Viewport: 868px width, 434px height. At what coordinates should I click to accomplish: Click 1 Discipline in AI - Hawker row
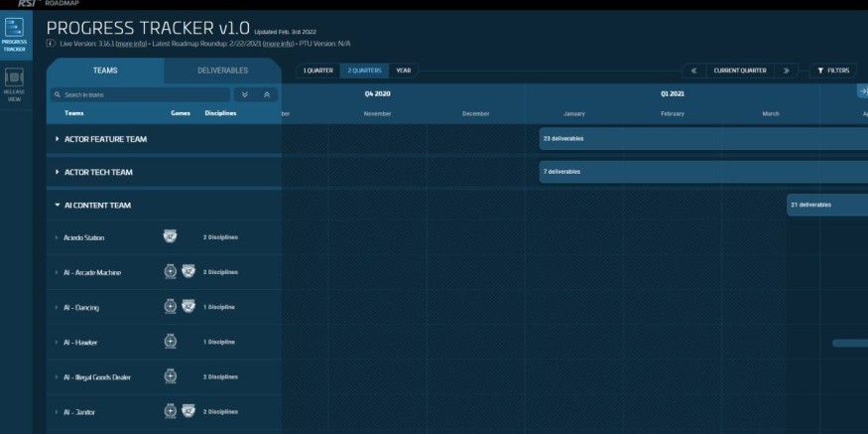point(218,342)
